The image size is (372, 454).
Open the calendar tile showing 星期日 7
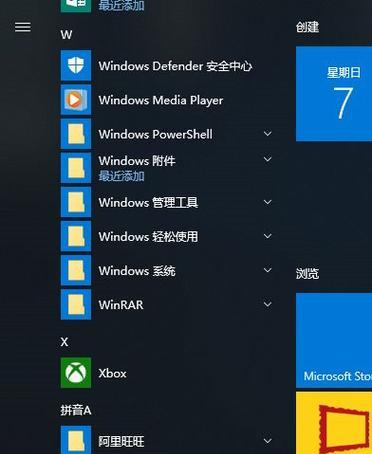[x=334, y=94]
